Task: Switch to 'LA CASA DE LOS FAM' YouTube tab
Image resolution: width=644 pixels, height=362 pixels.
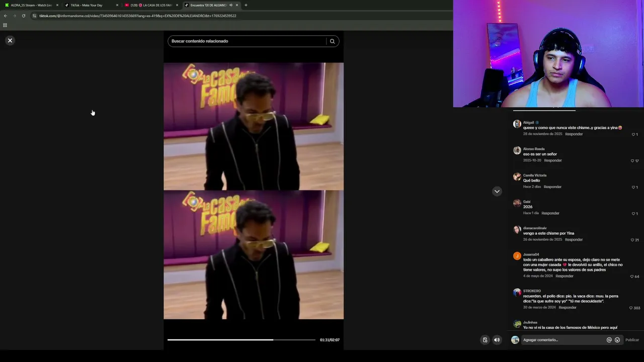Action: pyautogui.click(x=151, y=5)
